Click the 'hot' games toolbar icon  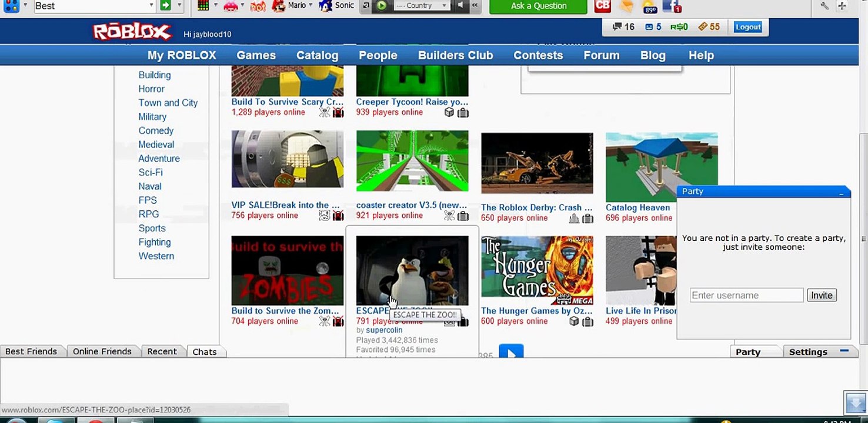tap(258, 6)
